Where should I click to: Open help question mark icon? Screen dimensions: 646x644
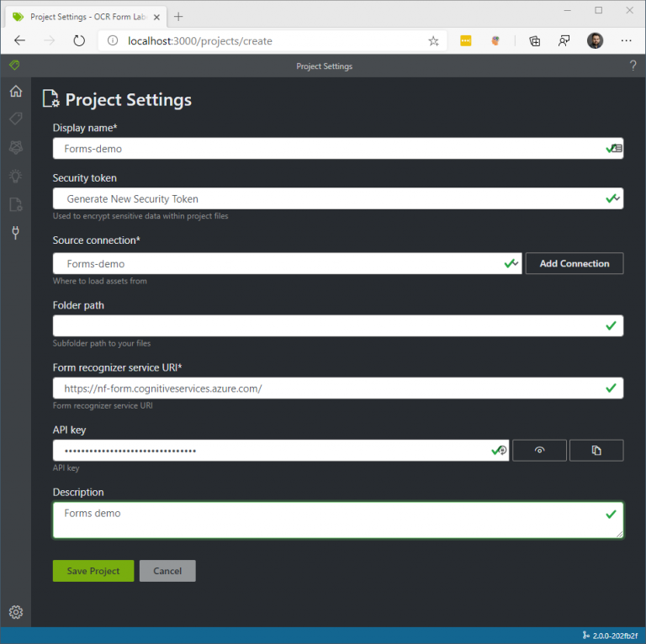pyautogui.click(x=633, y=66)
